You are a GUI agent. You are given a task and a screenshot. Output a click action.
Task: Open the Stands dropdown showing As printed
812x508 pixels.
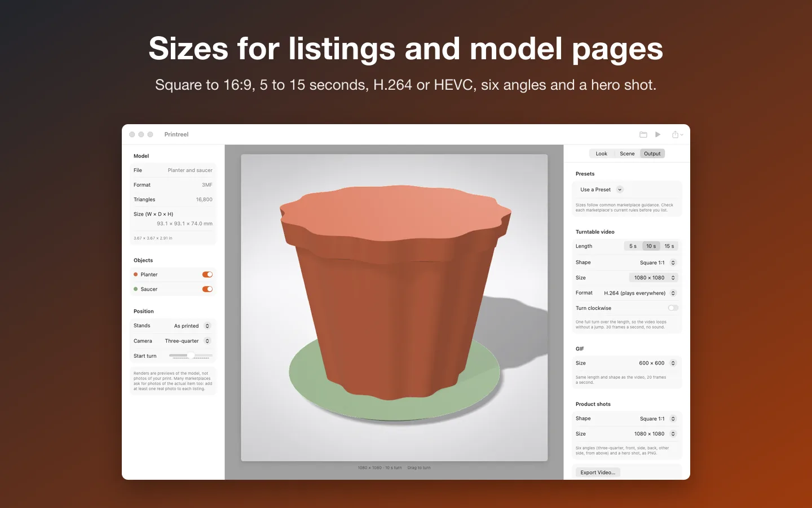(x=192, y=326)
